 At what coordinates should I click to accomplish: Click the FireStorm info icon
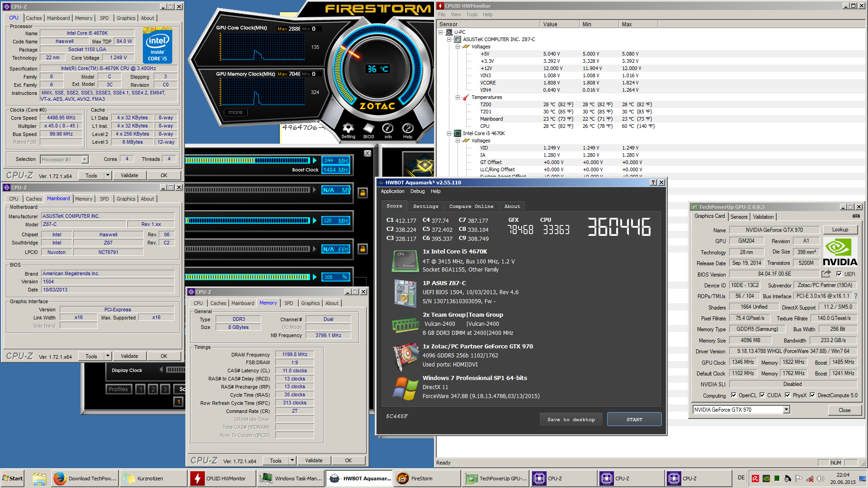point(388,128)
